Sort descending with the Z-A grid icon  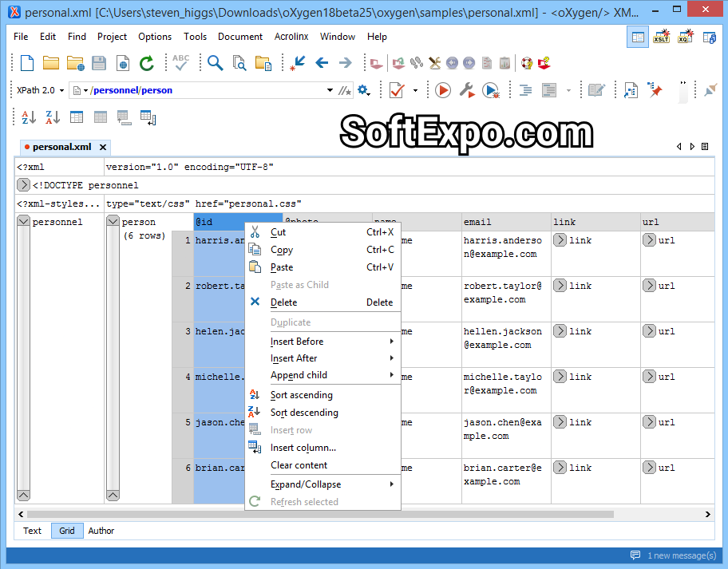tap(52, 117)
